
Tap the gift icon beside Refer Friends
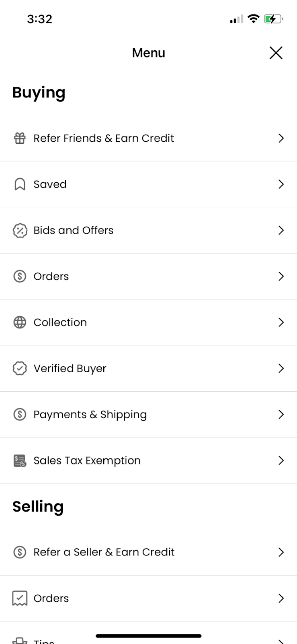(x=20, y=138)
